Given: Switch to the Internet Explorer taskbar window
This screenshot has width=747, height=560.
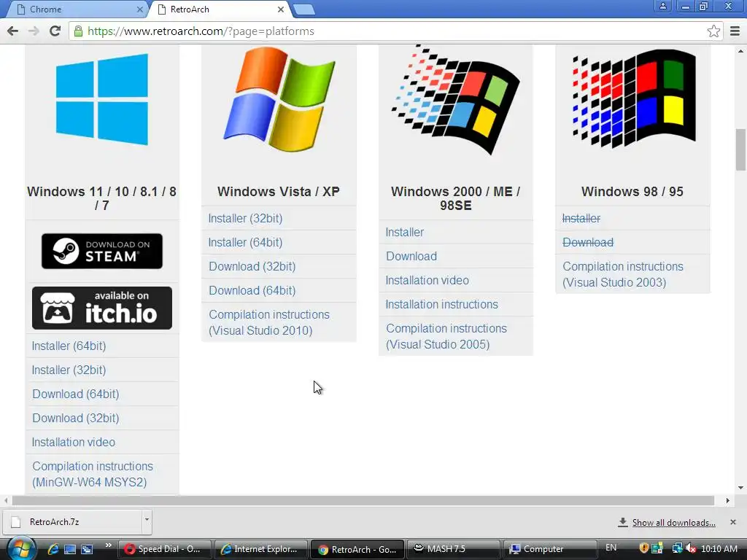Looking at the screenshot, I should 261,549.
